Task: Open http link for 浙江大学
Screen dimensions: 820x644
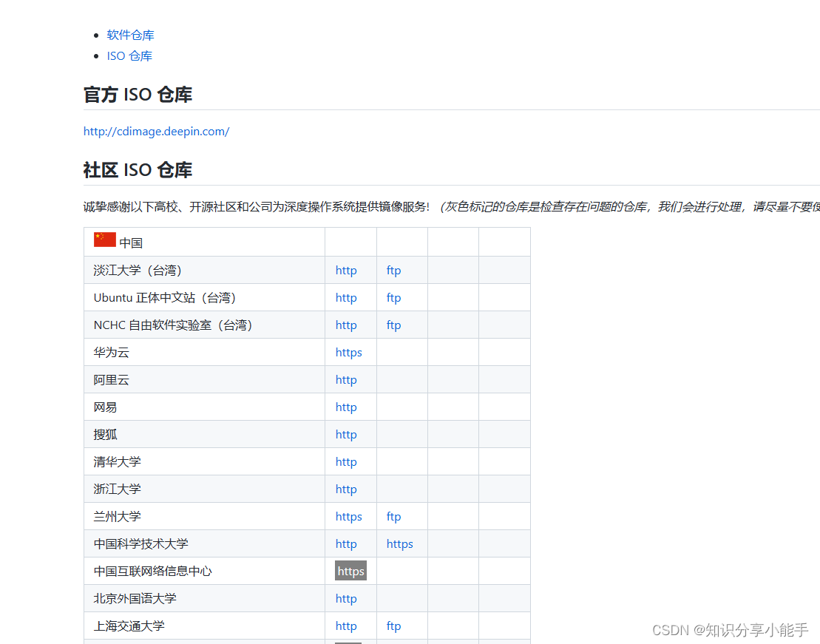Action: tap(346, 489)
